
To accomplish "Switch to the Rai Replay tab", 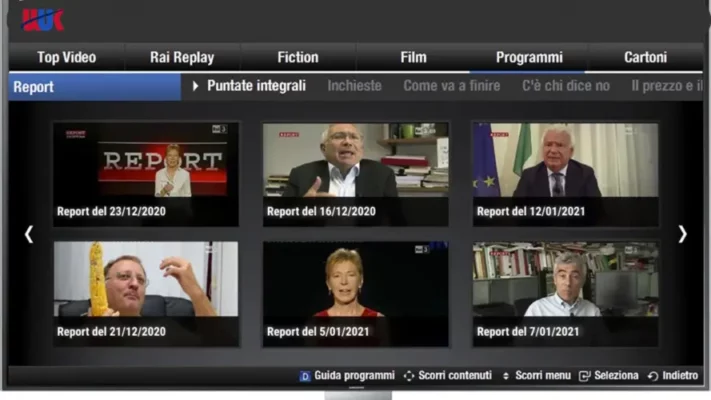I will pos(182,58).
